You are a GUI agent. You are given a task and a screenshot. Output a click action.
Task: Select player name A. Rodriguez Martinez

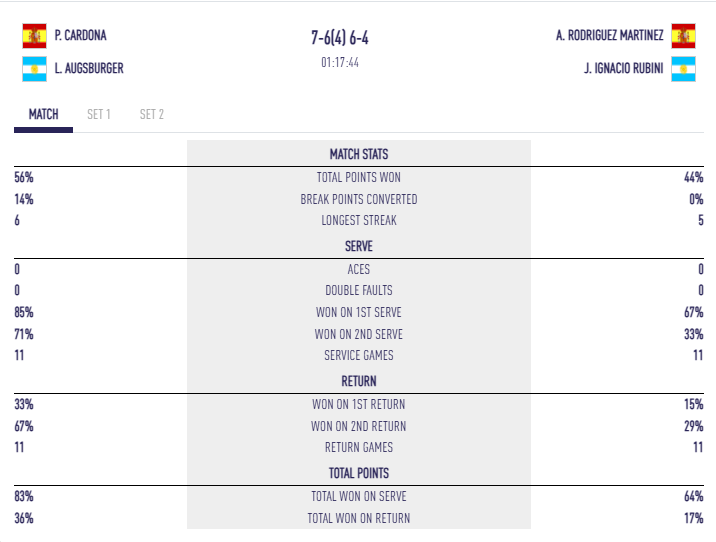coord(610,35)
